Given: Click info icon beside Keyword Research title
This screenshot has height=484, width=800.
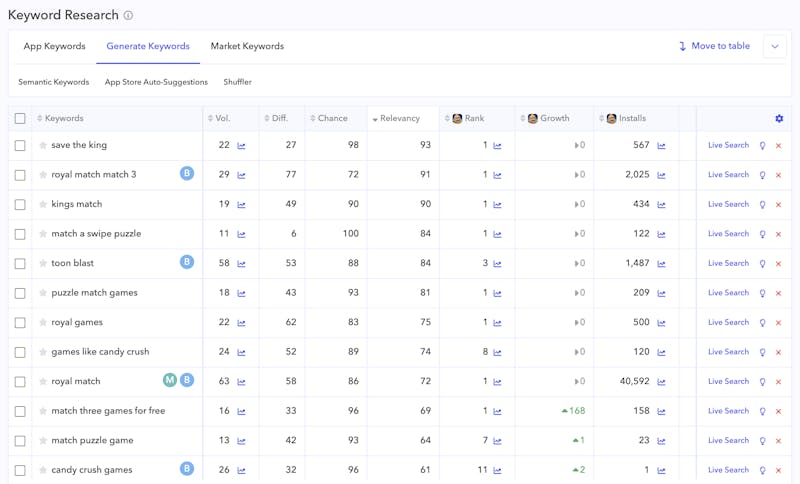Looking at the screenshot, I should [128, 16].
